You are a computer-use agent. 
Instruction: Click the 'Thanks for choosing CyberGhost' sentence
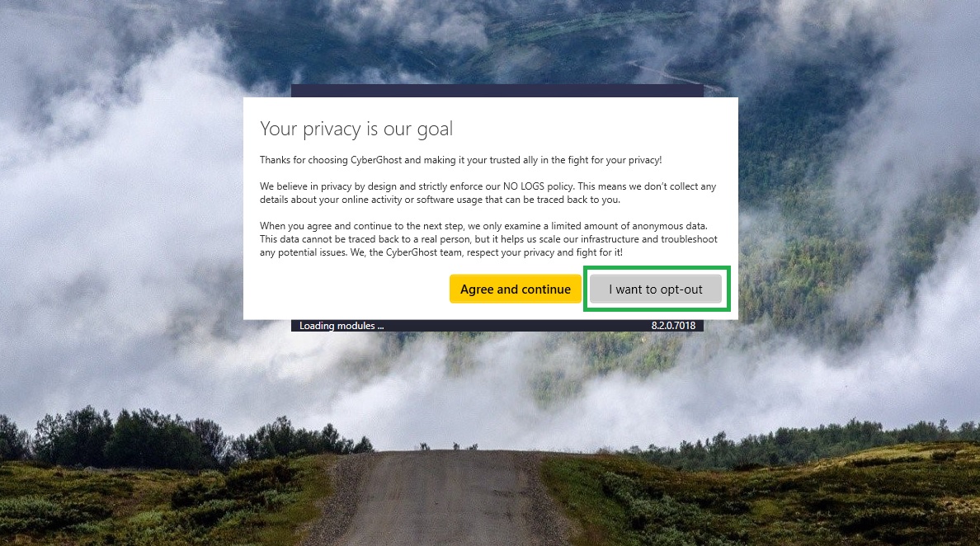pos(460,160)
